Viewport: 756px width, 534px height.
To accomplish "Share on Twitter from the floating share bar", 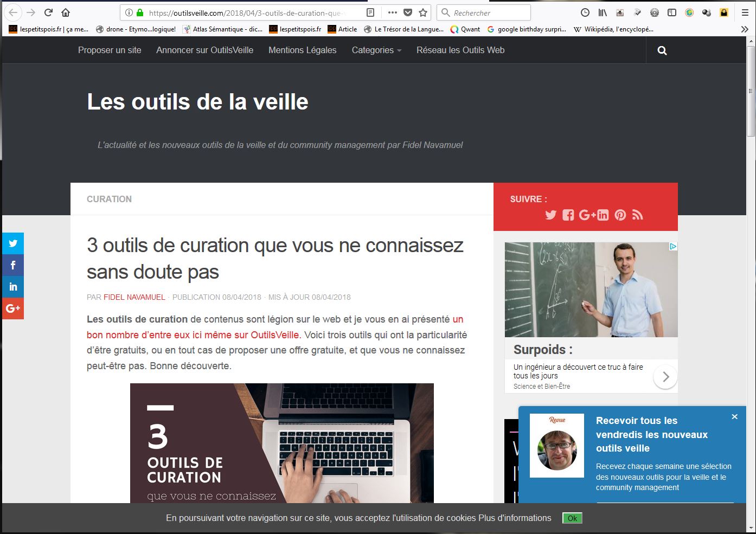I will tap(13, 243).
